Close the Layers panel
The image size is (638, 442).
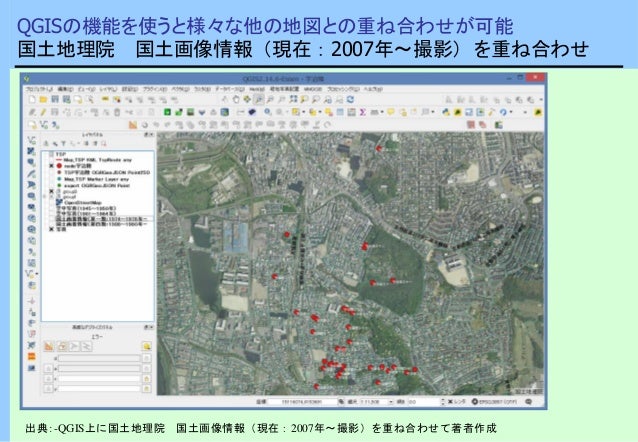pos(151,135)
